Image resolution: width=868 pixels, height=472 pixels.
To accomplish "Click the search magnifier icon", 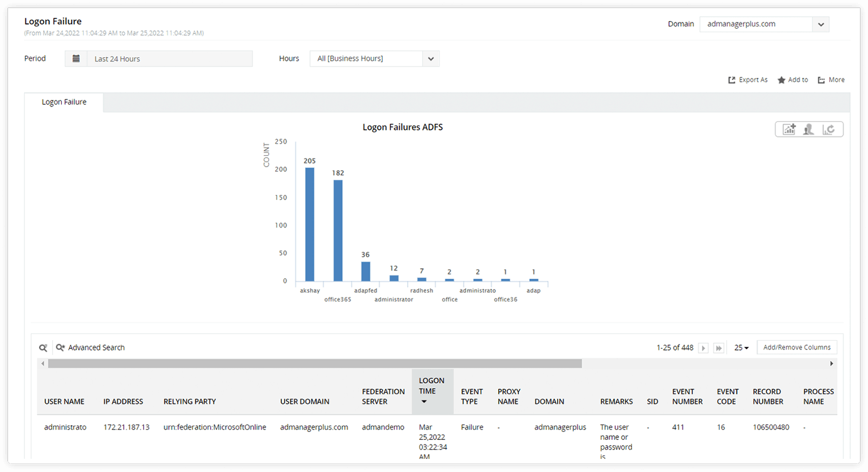I will pyautogui.click(x=43, y=348).
